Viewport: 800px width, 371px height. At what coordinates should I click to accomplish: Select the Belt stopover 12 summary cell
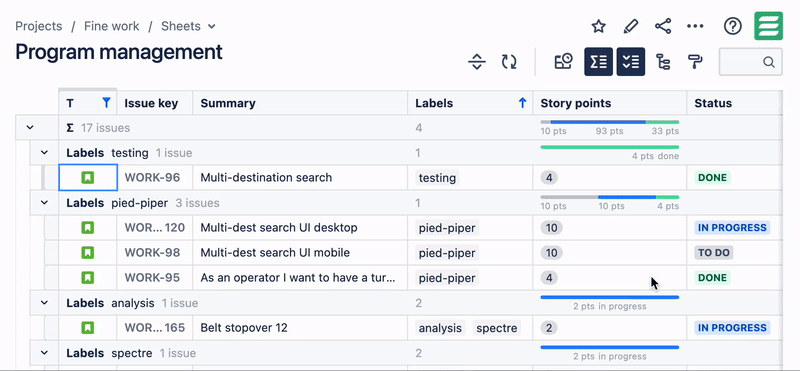click(300, 328)
